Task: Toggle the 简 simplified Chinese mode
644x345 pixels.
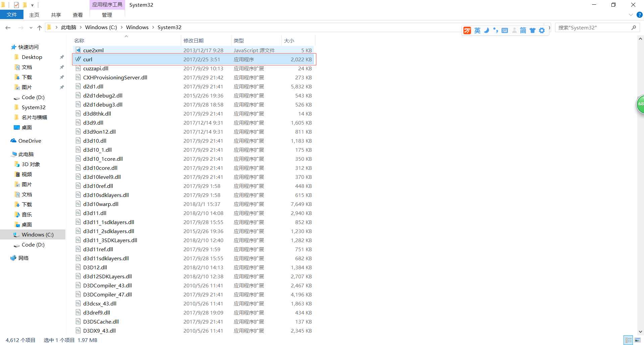Action: pos(523,31)
